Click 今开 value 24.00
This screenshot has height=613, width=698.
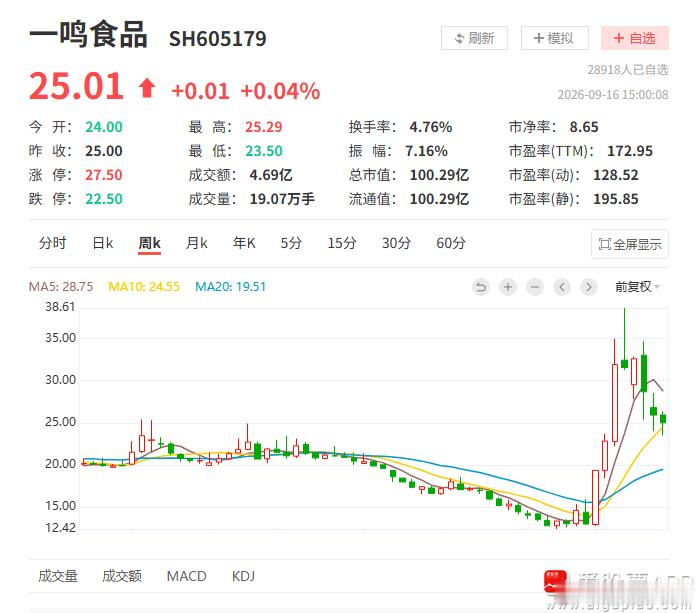[104, 127]
